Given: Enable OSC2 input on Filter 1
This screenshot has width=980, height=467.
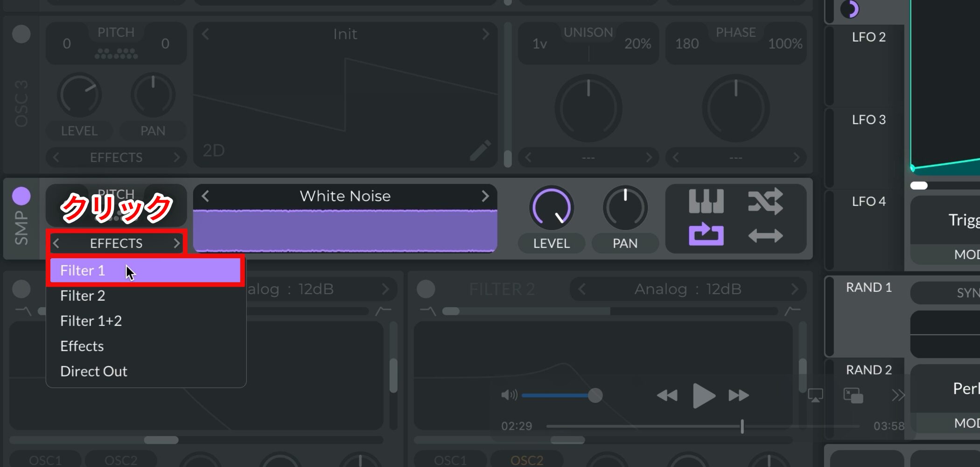Looking at the screenshot, I should (x=121, y=460).
